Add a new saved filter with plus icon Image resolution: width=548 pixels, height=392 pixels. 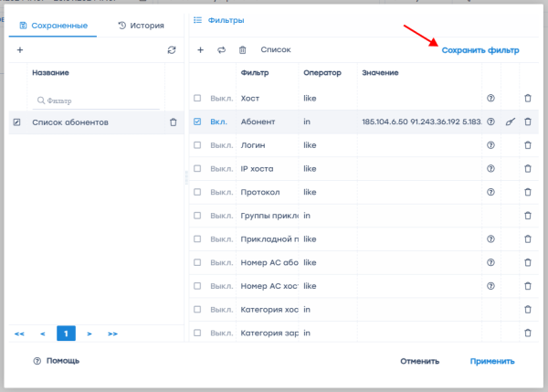pyautogui.click(x=20, y=49)
